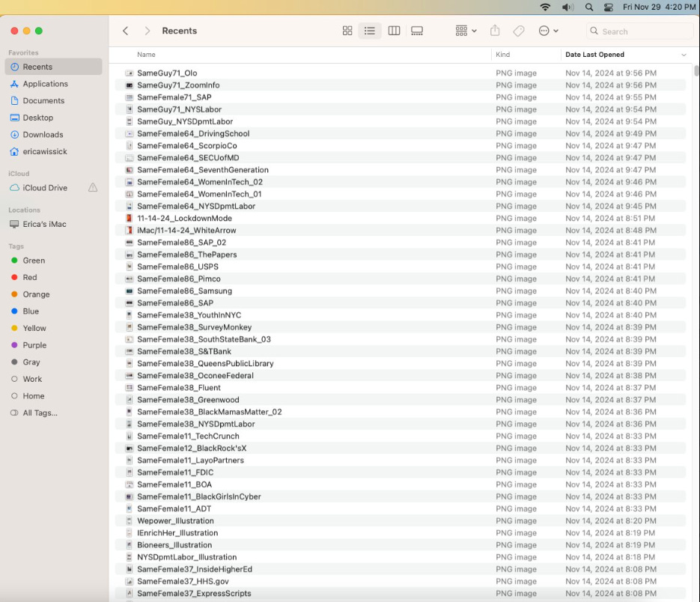700x602 pixels.
Task: Open the Action ellipsis menu
Action: click(548, 31)
